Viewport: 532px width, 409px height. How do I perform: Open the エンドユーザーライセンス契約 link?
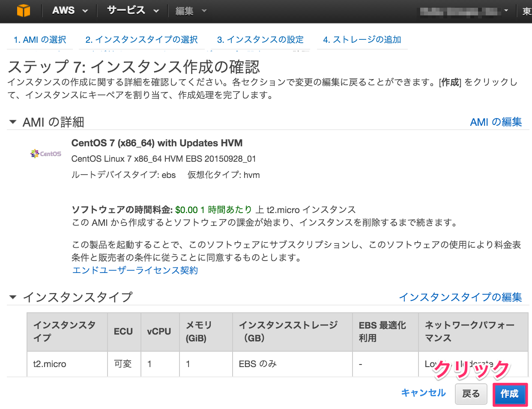click(135, 270)
